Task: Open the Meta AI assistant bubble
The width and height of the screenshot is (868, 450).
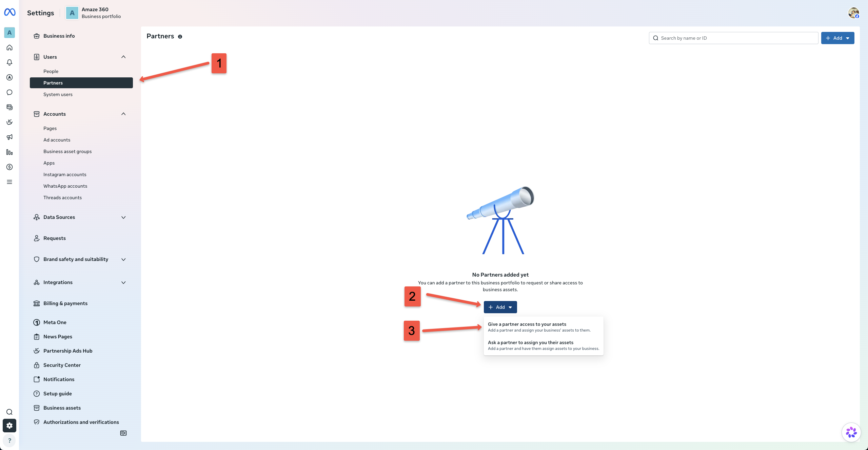Action: 851,432
